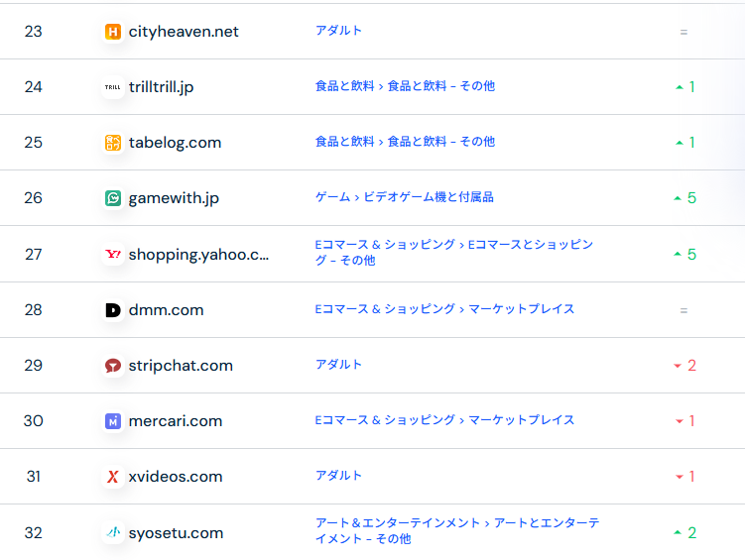
Task: Click the アダルト category for stripchat.com
Action: coord(338,365)
